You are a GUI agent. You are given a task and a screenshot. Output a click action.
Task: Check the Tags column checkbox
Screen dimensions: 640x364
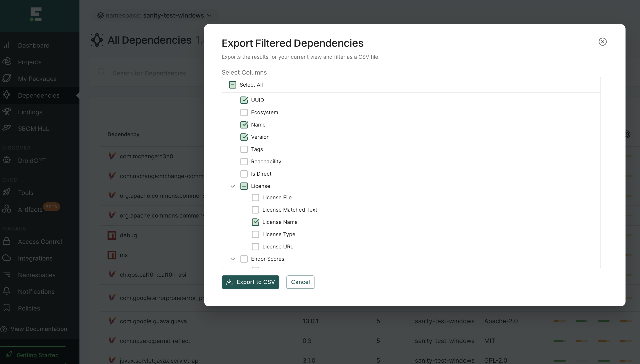point(244,149)
